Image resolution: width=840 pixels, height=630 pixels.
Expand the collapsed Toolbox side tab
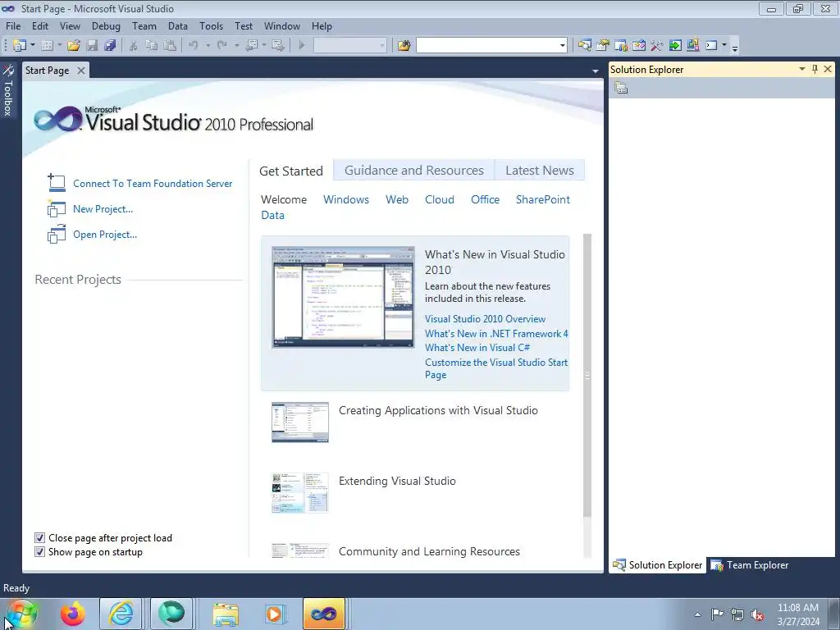(x=8, y=90)
